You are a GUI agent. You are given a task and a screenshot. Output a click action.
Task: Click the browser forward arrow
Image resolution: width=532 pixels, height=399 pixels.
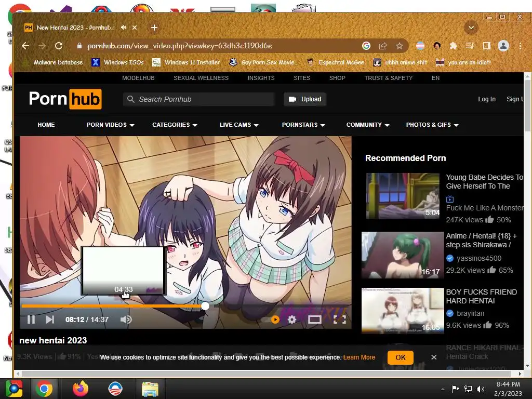point(42,46)
